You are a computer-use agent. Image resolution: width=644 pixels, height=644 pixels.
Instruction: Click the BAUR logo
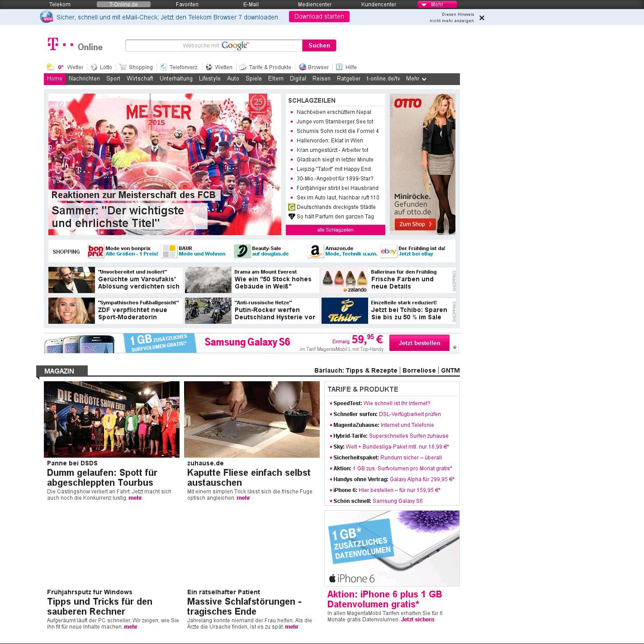point(169,251)
